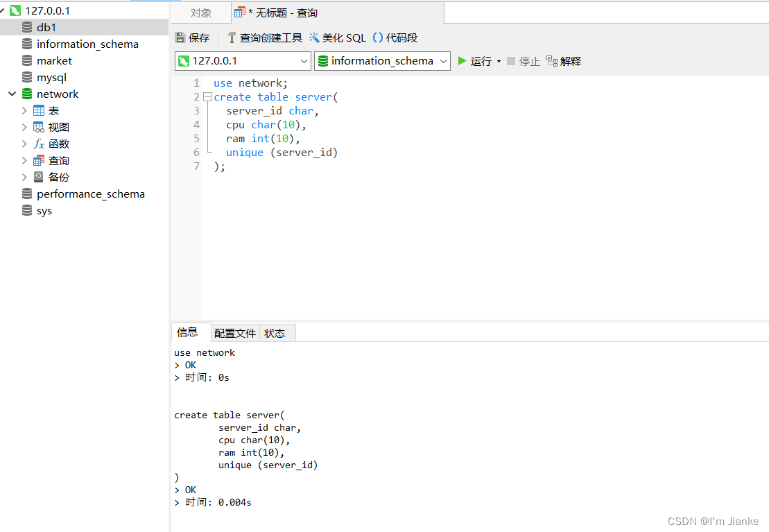Expand the 查询 queries node
The image size is (769, 532).
point(24,160)
